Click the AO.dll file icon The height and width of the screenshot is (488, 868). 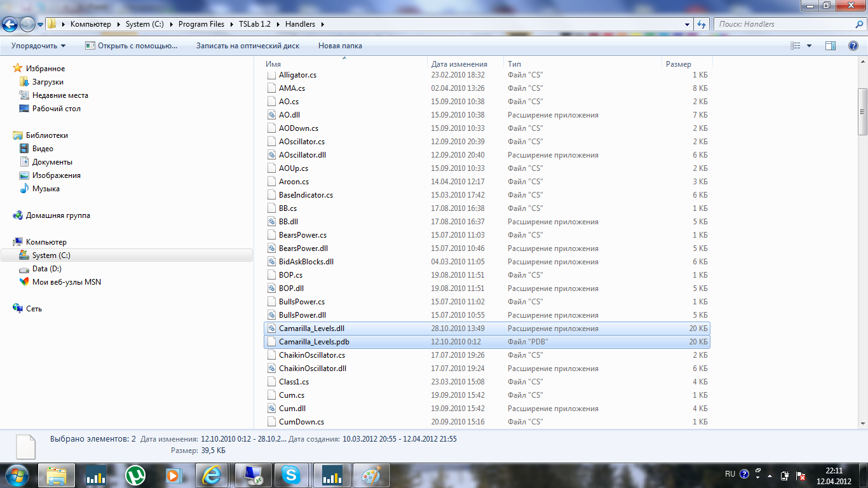click(x=272, y=115)
